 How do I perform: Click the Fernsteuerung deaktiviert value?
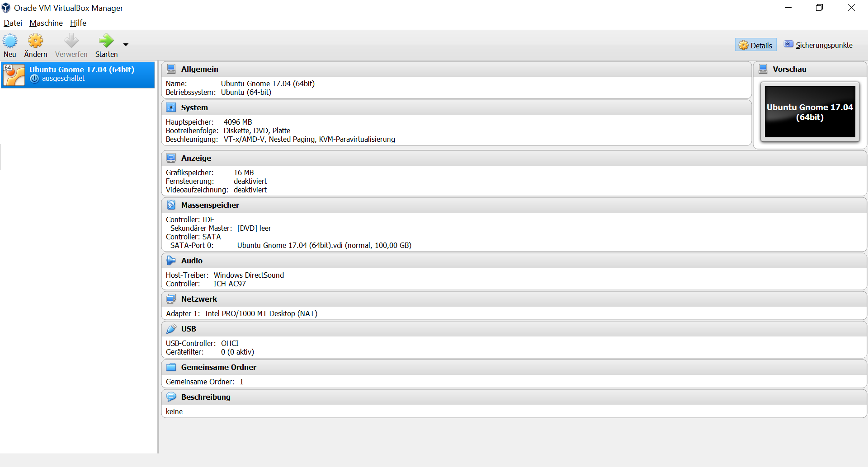click(x=250, y=181)
